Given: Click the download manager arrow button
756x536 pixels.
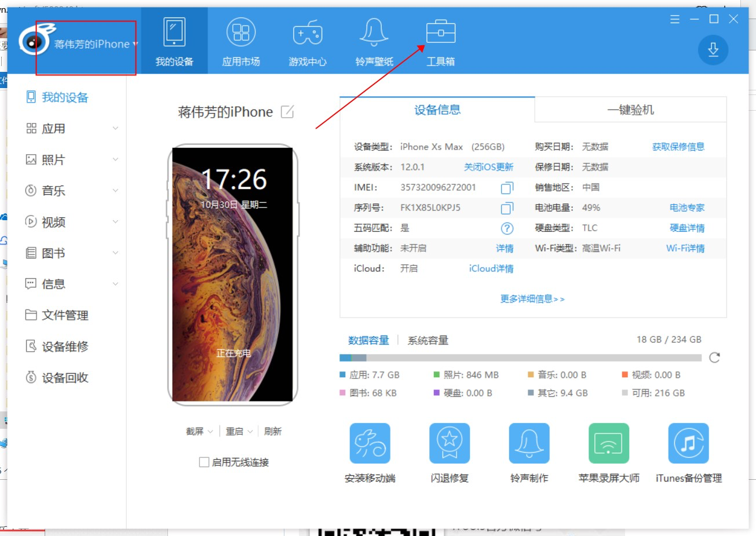Looking at the screenshot, I should click(x=713, y=50).
